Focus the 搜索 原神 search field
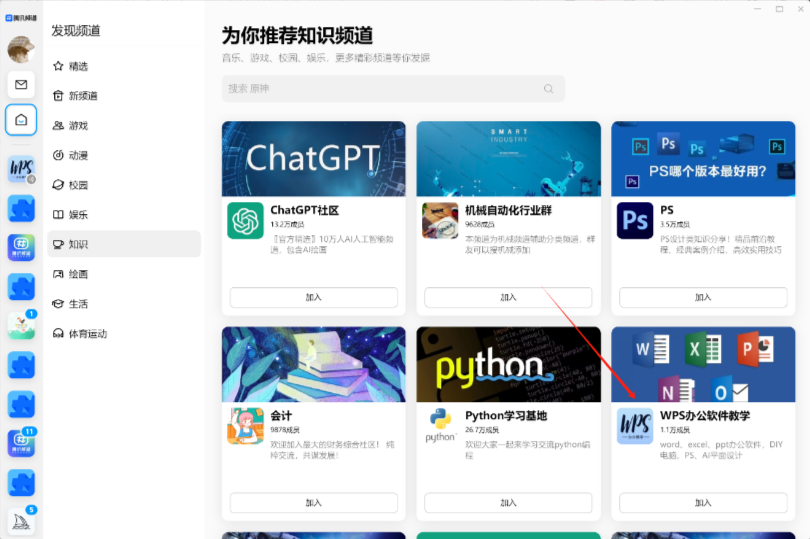 click(x=393, y=89)
